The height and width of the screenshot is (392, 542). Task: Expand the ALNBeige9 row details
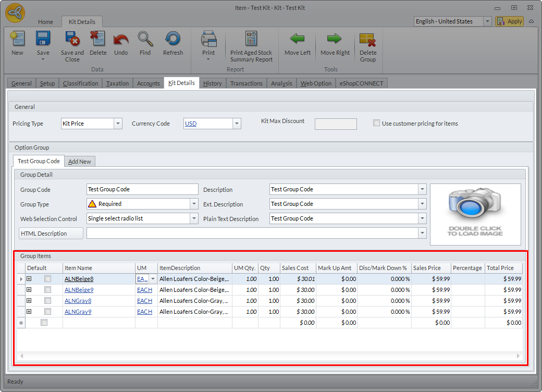click(29, 290)
